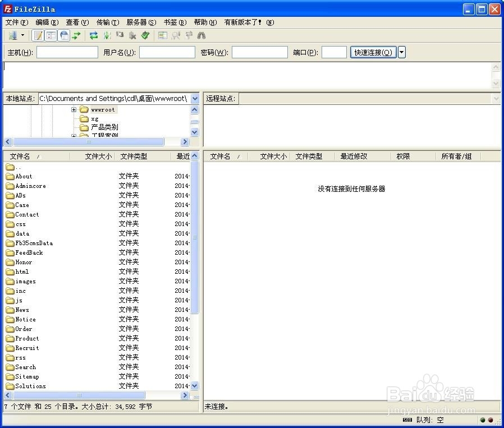Open the 帮助 menu item
Viewport: 504px width, 428px height.
coord(204,22)
